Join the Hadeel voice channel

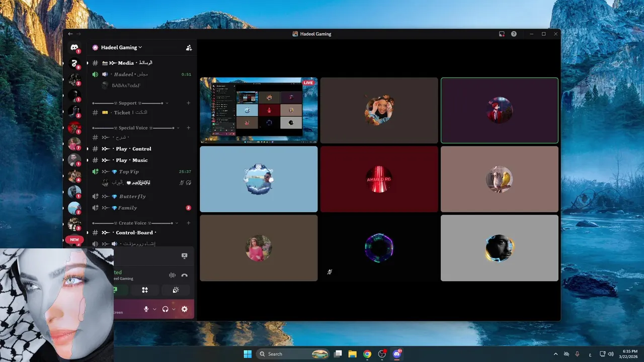[x=141, y=74]
